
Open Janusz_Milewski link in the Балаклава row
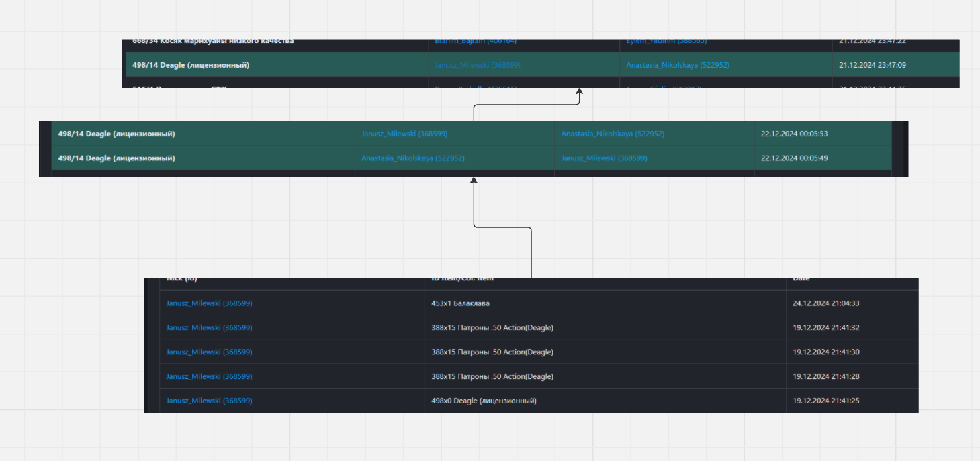[209, 303]
